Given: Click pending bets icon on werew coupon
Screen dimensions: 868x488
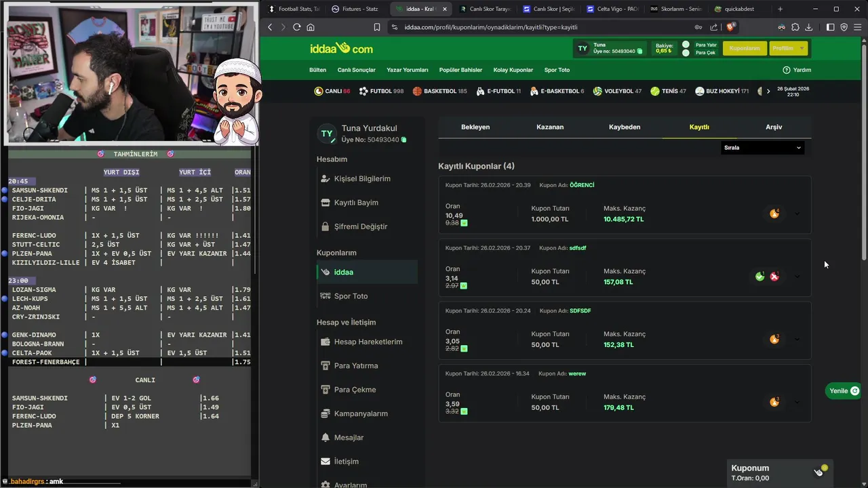Looking at the screenshot, I should pos(774,402).
